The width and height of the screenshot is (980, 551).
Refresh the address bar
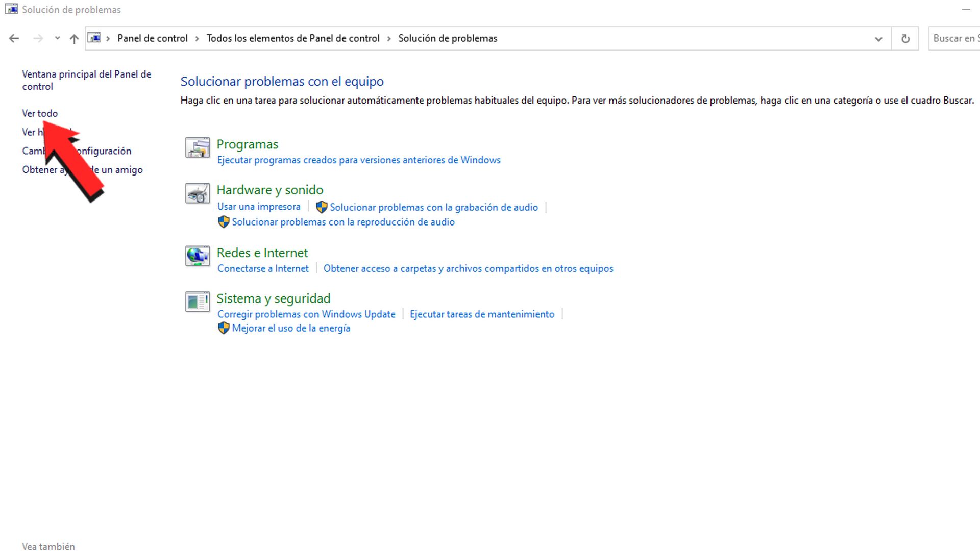coord(905,38)
